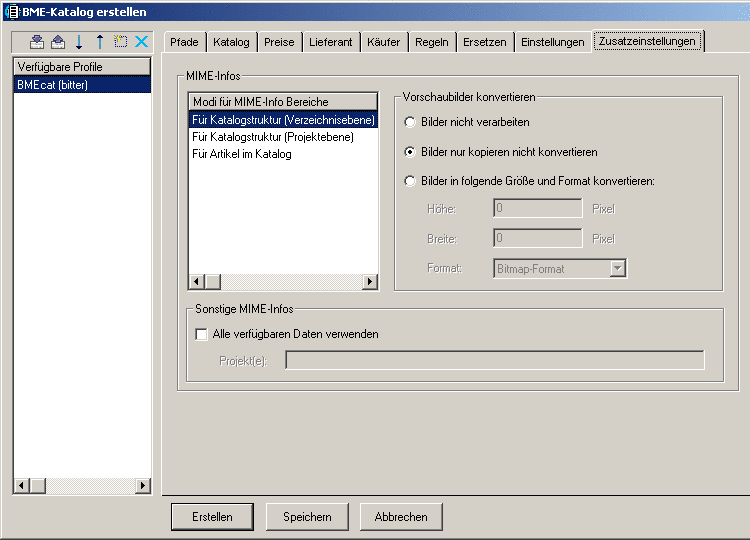Screen dimensions: 750x540
Task: Select the Zusatzeinstellungen tab
Action: (x=647, y=41)
